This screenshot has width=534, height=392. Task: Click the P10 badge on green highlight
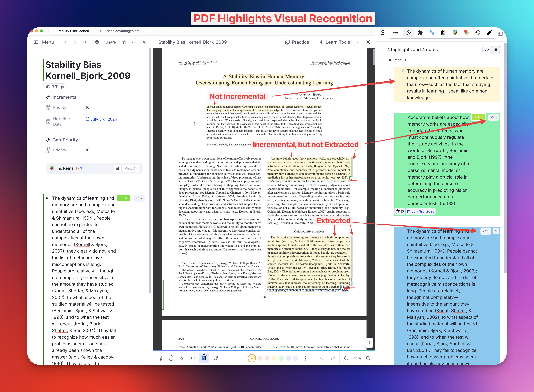478,117
